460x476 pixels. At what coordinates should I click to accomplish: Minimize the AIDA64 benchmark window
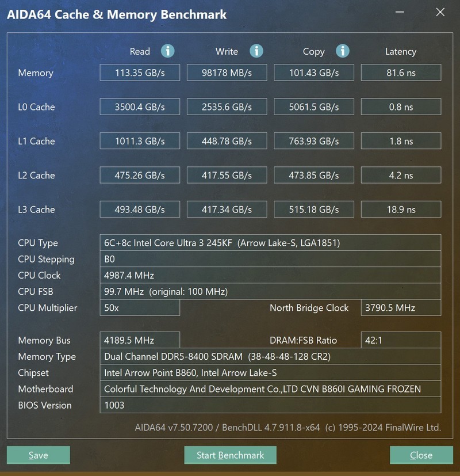tap(400, 12)
